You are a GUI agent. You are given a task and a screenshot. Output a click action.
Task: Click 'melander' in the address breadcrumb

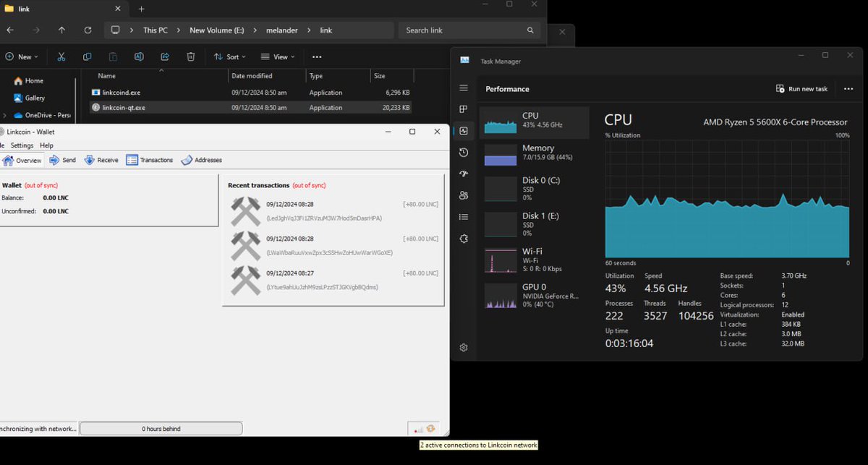click(x=281, y=30)
